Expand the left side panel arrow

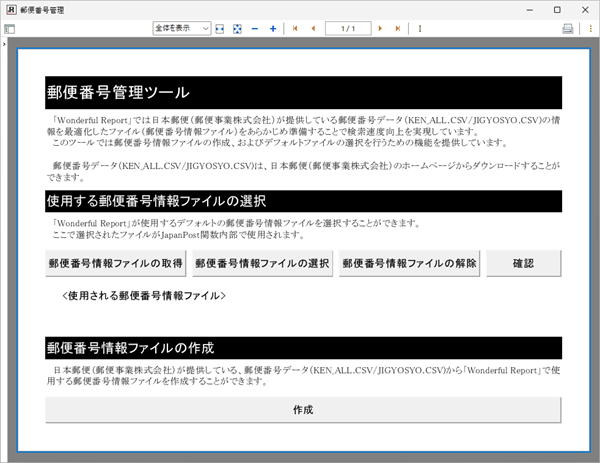pyautogui.click(x=4, y=44)
